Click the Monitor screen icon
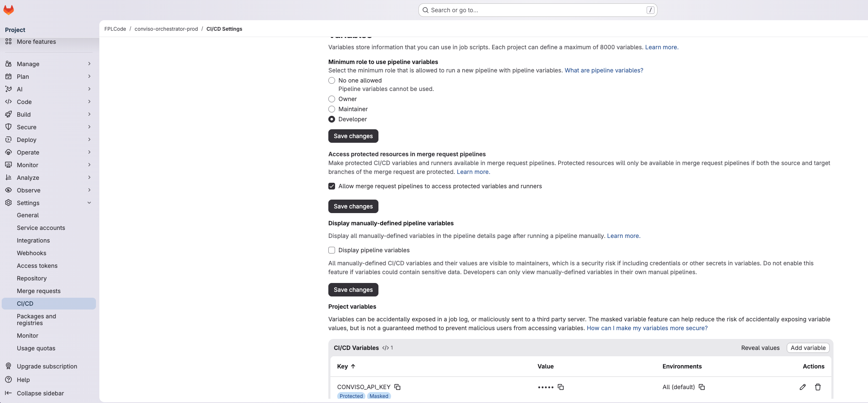This screenshot has width=868, height=403. click(8, 165)
